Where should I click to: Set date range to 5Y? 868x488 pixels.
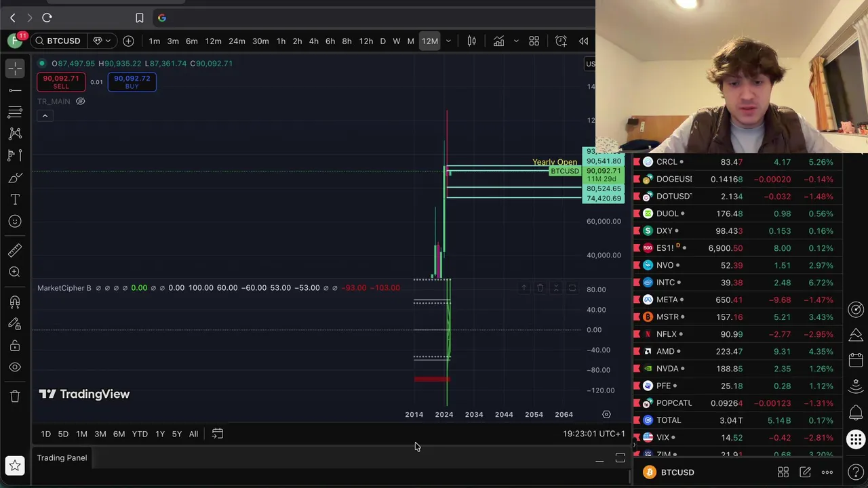[176, 434]
